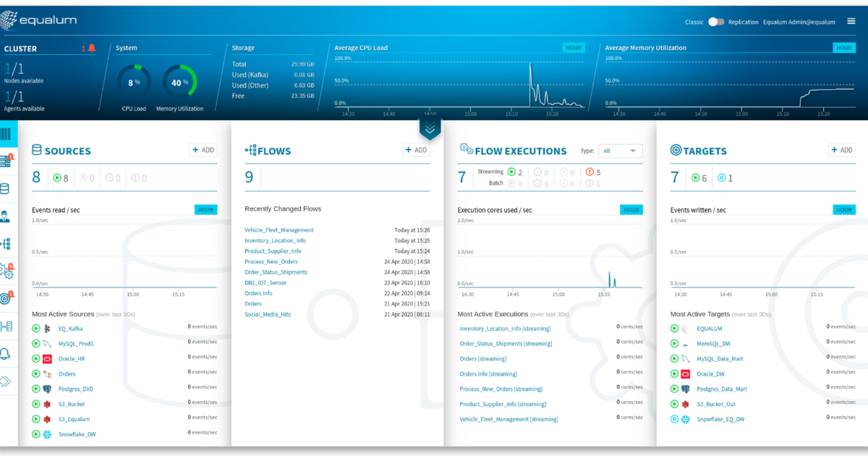Change Average Memory Utilization HOUR range

[845, 48]
